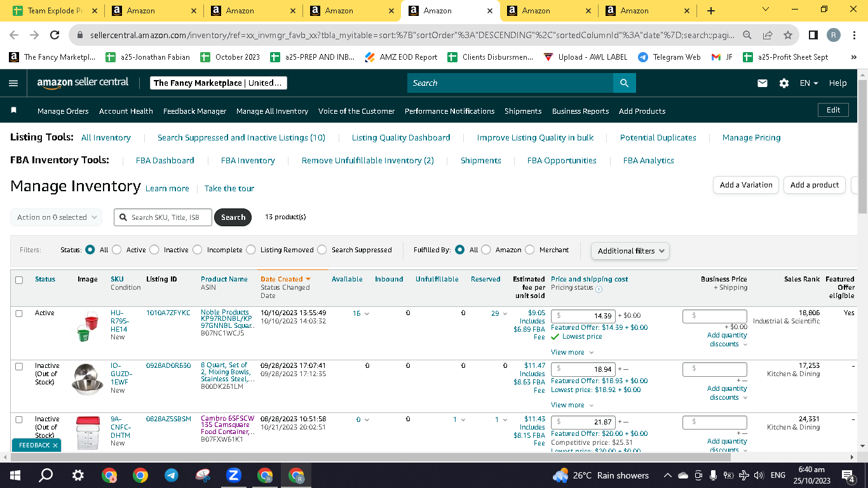The image size is (868, 488).
Task: Click the Add a Variation button
Action: coord(746,185)
